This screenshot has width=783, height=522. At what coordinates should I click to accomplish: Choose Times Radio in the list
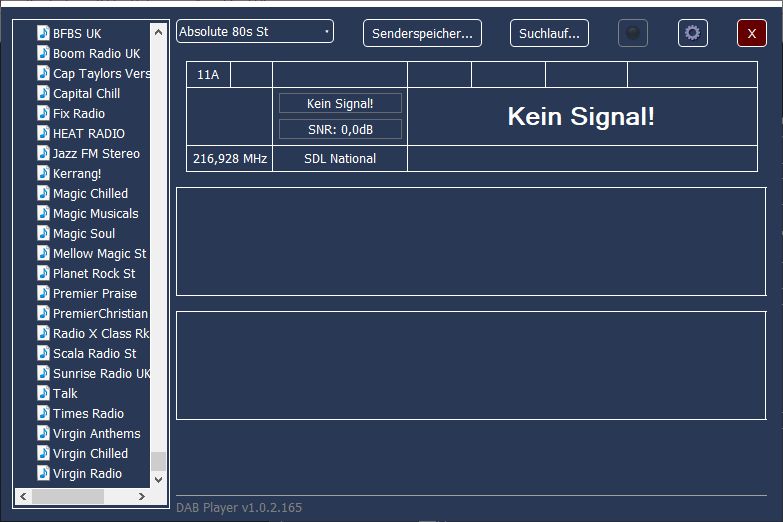click(88, 413)
